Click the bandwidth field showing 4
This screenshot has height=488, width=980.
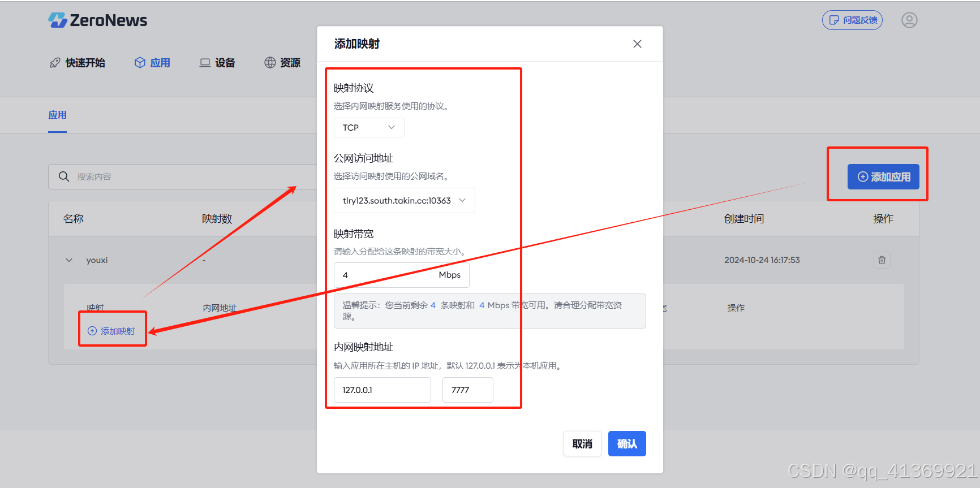pyautogui.click(x=401, y=275)
